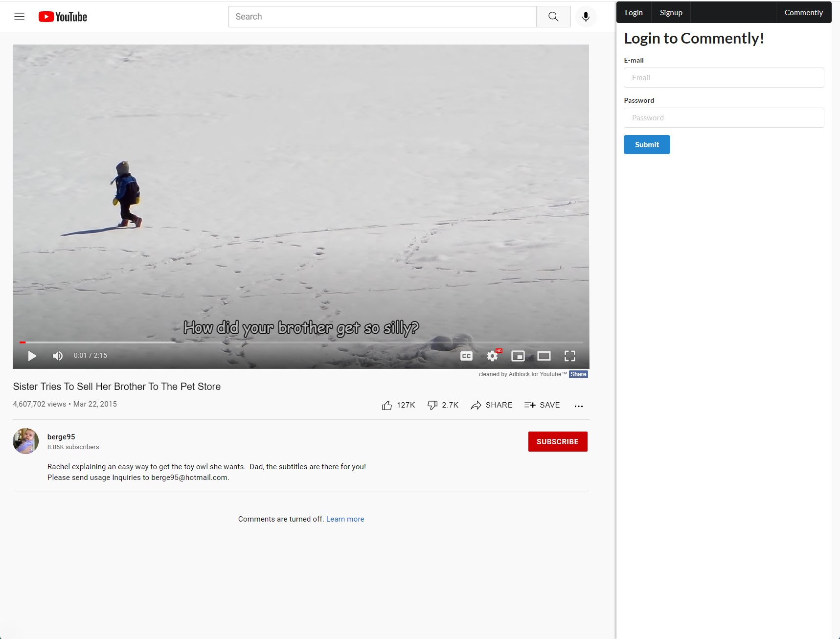Start voice search with the microphone icon
The height and width of the screenshot is (639, 840).
pos(586,17)
